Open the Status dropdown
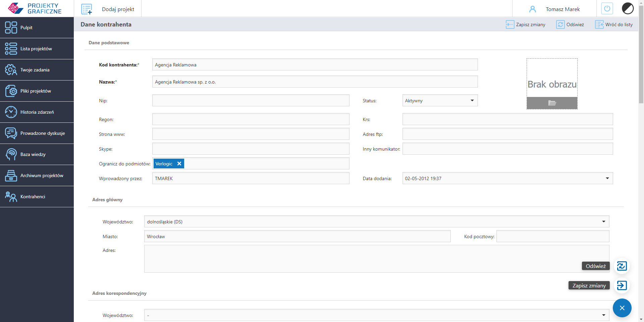644x322 pixels. 440,101
